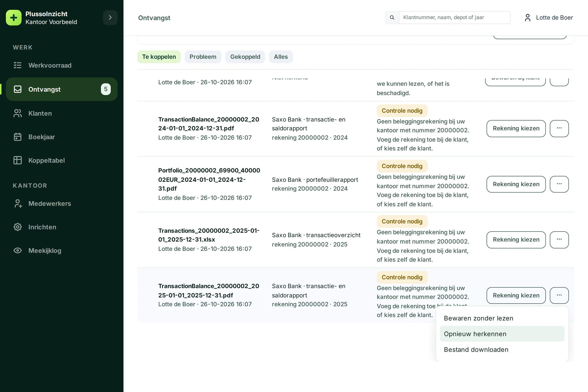
Task: Open Meekijklog eye item
Action: [x=61, y=250]
